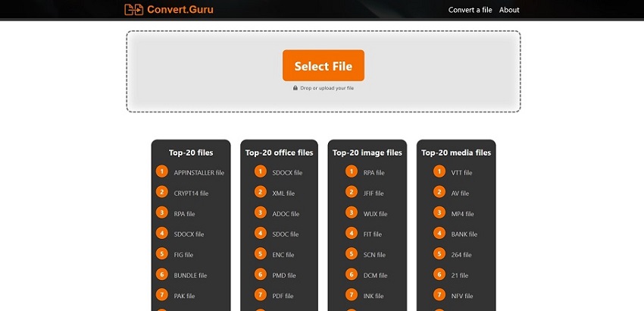Click the dashed file drop zone area
The image size is (644, 311).
point(324,71)
